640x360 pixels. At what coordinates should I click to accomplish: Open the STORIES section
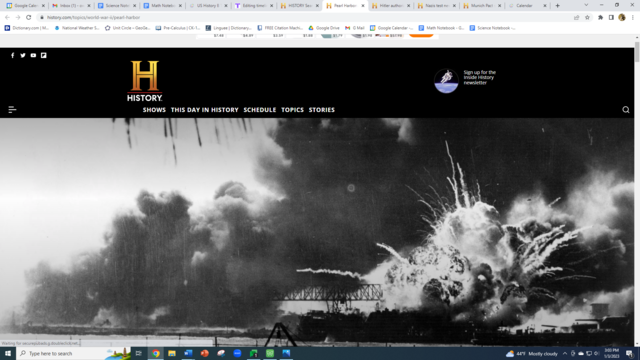pyautogui.click(x=322, y=110)
